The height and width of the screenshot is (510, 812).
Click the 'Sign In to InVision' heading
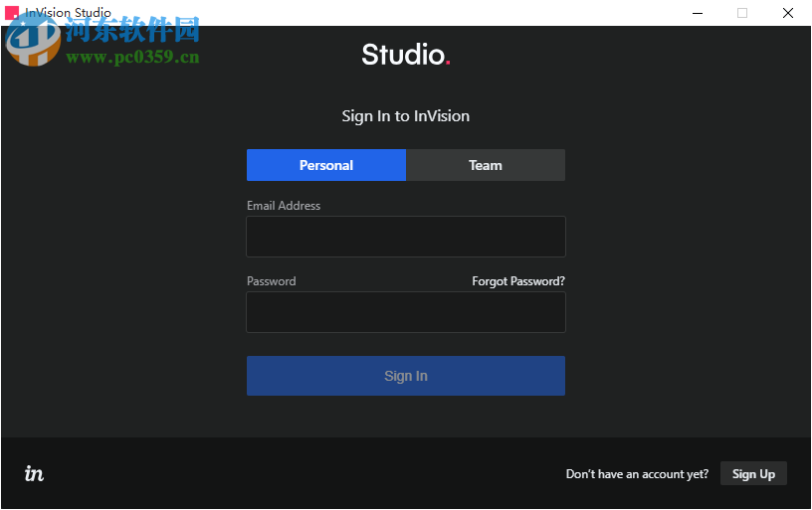click(405, 116)
